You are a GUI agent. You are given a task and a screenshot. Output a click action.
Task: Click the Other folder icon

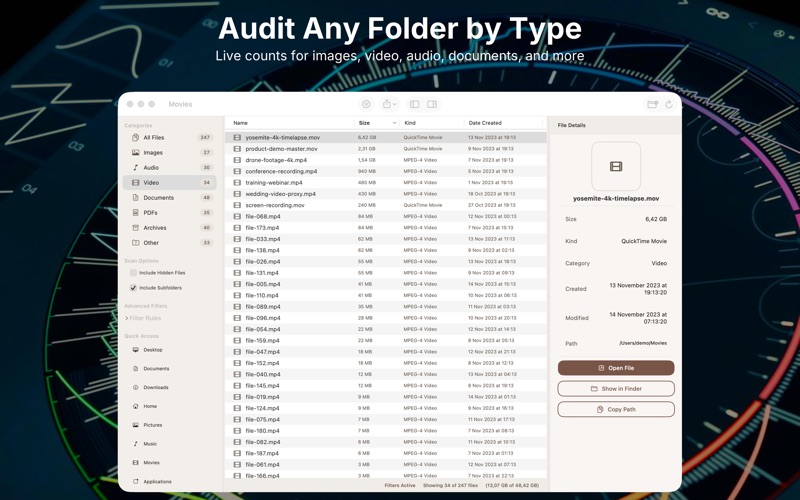(135, 243)
